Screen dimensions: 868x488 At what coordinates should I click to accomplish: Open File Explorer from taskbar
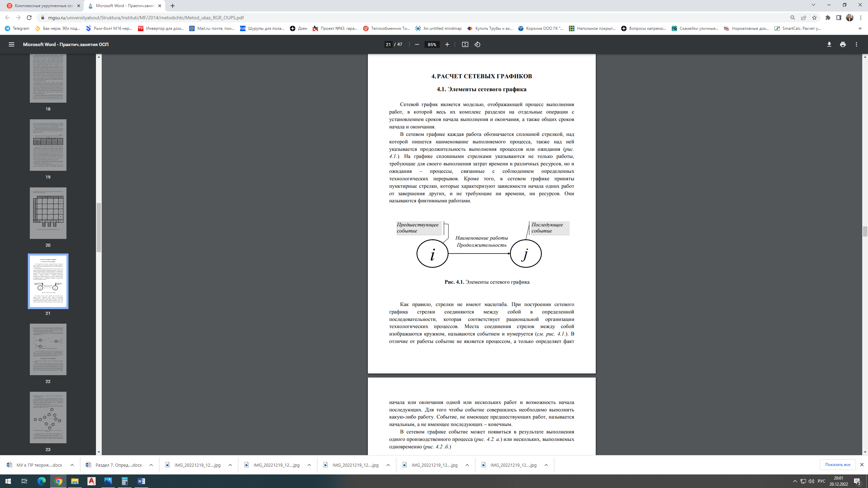[x=75, y=481]
